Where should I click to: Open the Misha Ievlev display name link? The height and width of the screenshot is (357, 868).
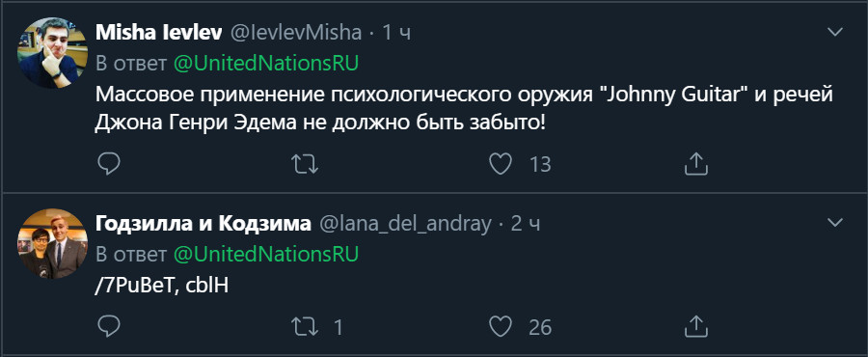[x=159, y=33]
